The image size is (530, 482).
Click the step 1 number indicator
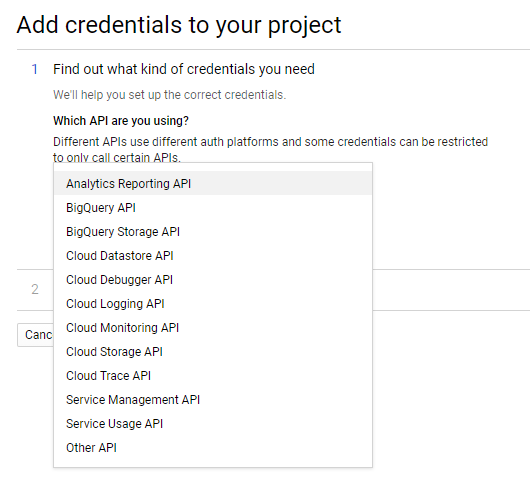coord(34,69)
